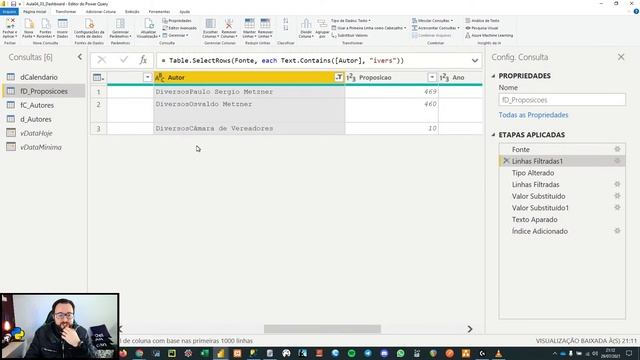
Task: Select the fC_Autores query
Action: tap(44, 105)
